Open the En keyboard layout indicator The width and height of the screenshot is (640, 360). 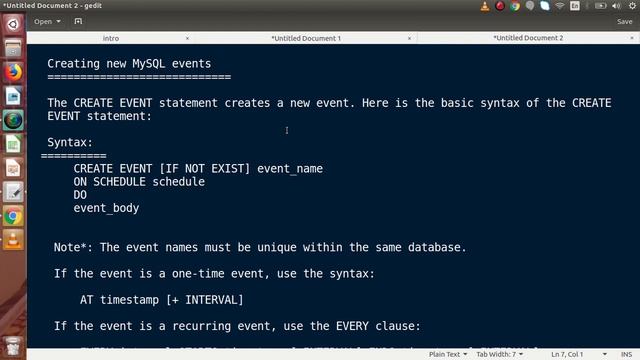point(575,6)
